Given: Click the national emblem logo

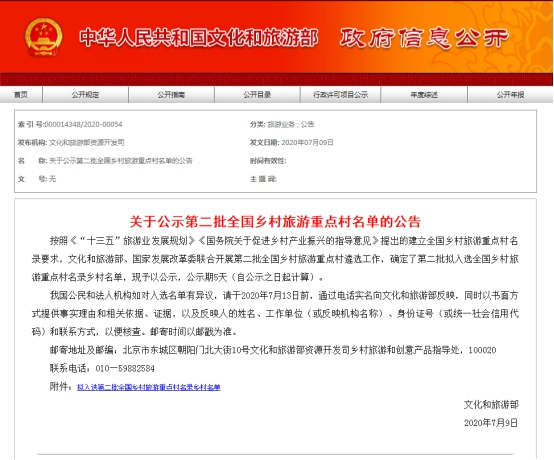Looking at the screenshot, I should [x=44, y=37].
